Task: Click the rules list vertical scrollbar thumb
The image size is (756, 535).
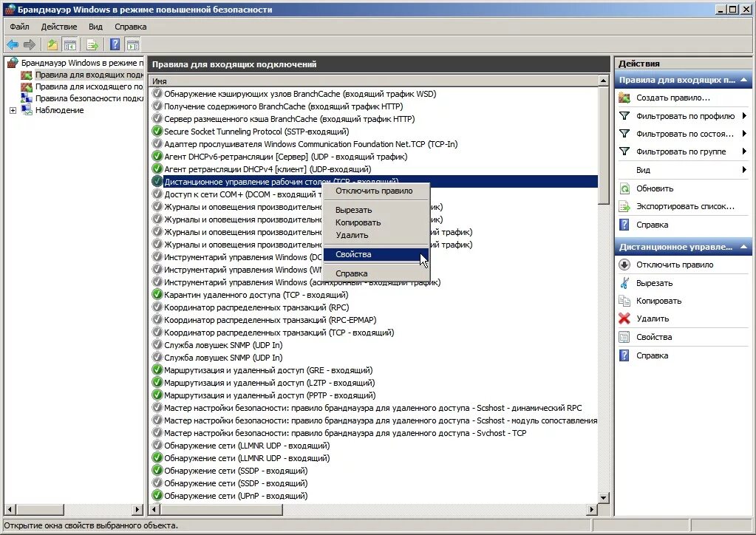Action: tap(603, 145)
